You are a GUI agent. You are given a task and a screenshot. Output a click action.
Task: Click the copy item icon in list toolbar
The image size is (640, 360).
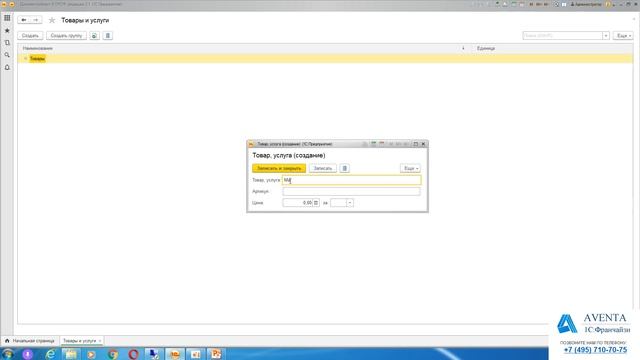94,36
